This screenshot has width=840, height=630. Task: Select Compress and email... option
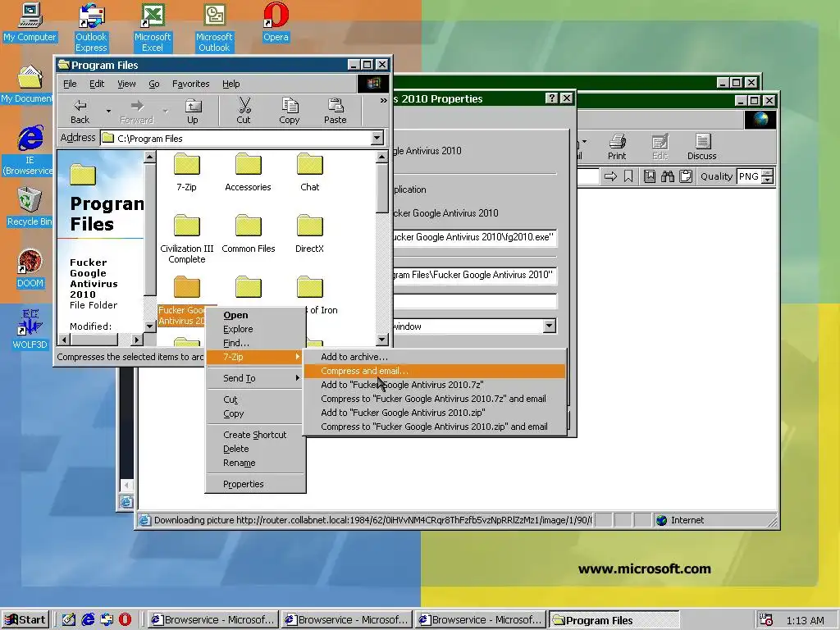pyautogui.click(x=435, y=371)
